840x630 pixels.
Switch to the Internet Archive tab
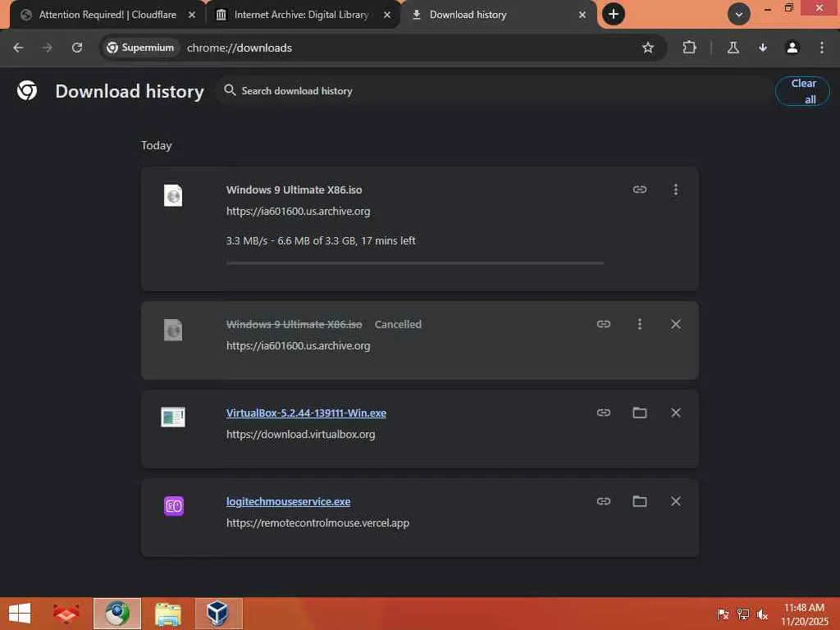[x=302, y=15]
